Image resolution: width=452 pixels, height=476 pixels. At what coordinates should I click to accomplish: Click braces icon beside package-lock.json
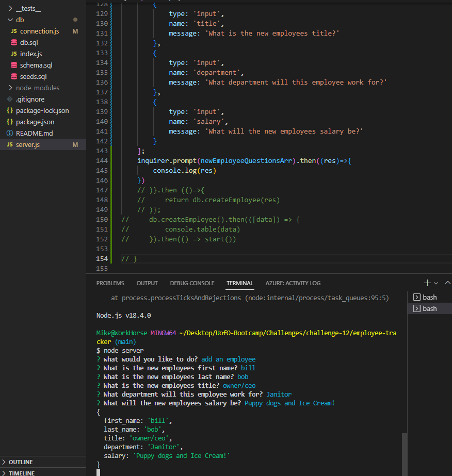point(10,111)
